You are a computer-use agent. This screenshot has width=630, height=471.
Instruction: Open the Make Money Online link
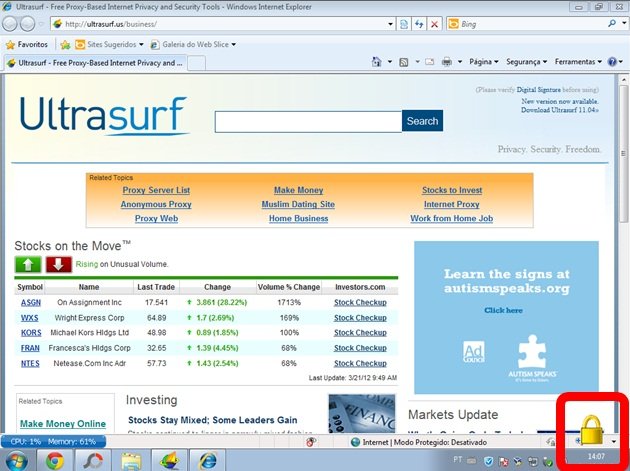point(63,424)
